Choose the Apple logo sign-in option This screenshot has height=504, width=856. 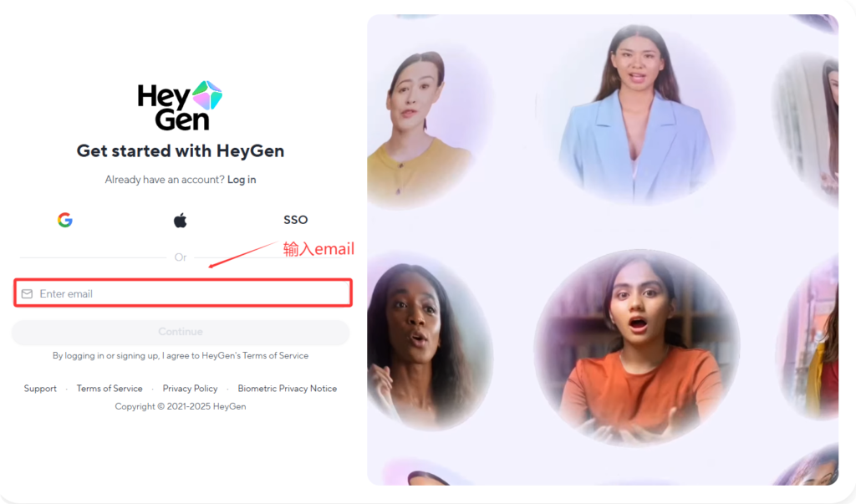(x=181, y=220)
